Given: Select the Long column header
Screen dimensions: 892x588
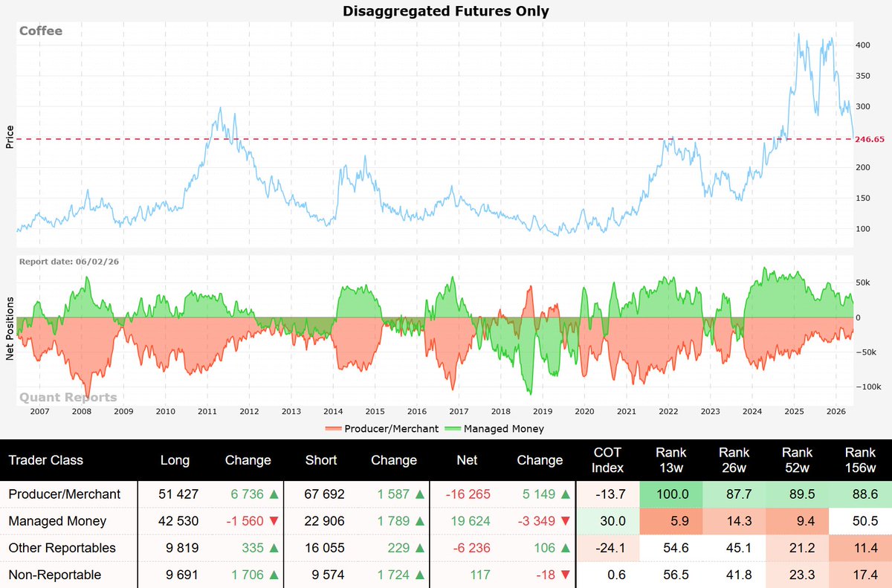Looking at the screenshot, I should [175, 460].
